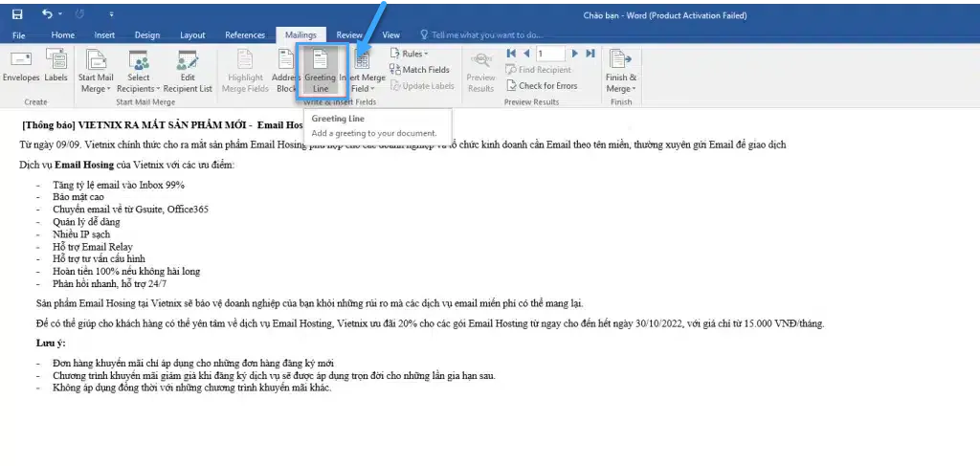Screen dimensions: 980x466
Task: Click the bullet "Hỗ trợ tư vấn cấu hình"
Action: (x=100, y=258)
